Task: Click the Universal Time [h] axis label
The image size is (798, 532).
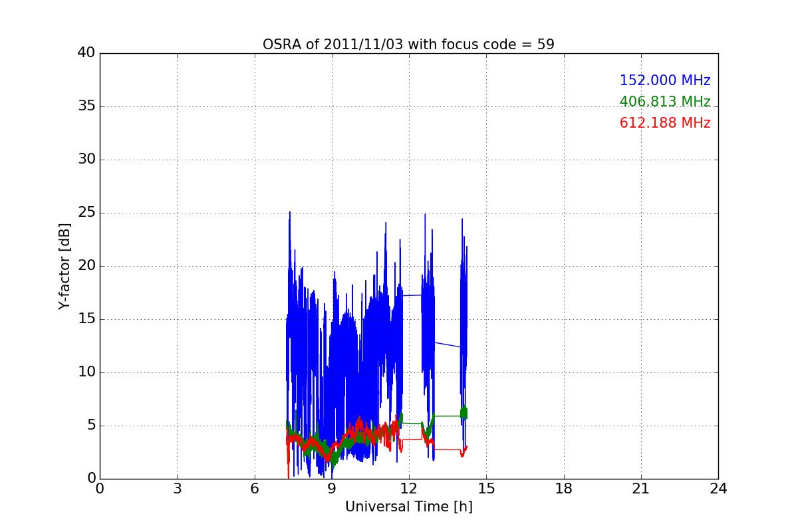Action: (409, 507)
